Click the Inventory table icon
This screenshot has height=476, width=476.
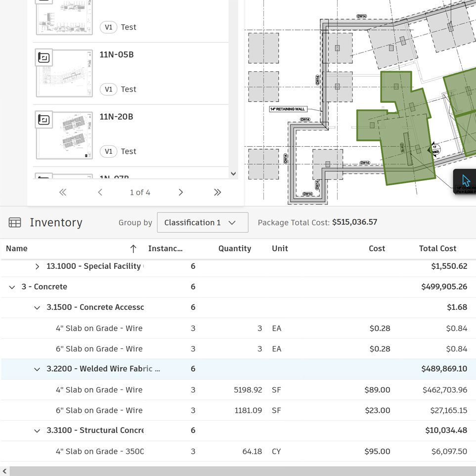tap(15, 222)
